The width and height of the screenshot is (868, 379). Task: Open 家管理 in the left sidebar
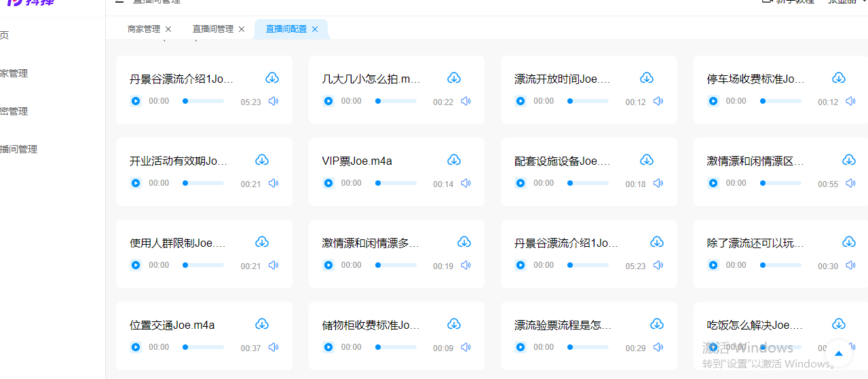(x=14, y=73)
